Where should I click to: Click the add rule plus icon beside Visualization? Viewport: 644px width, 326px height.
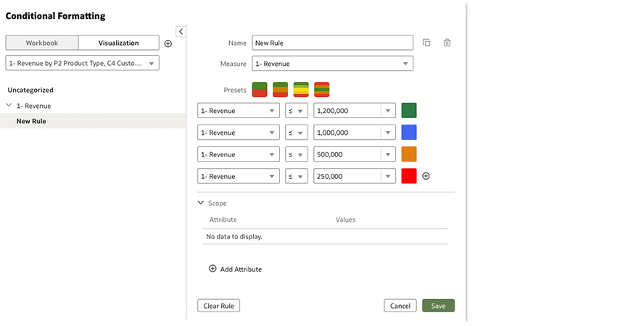tap(168, 43)
